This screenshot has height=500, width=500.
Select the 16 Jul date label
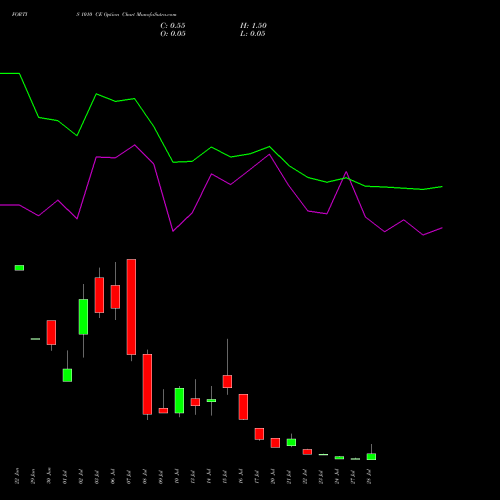coord(241,477)
